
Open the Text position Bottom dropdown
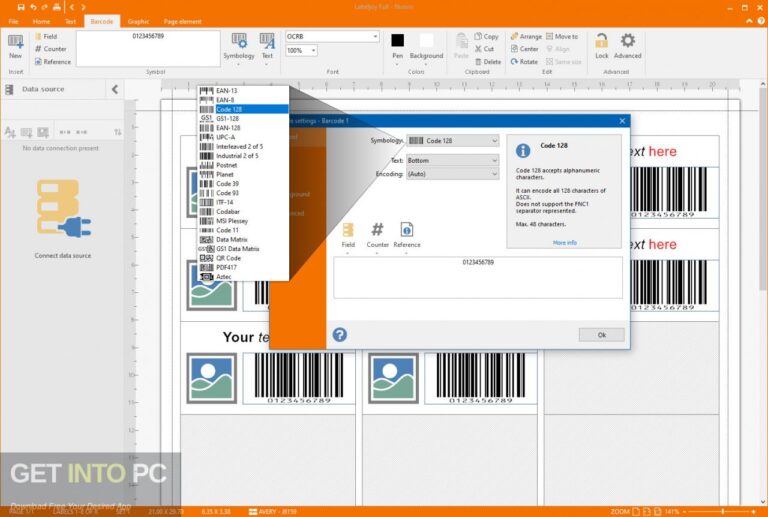(x=453, y=161)
